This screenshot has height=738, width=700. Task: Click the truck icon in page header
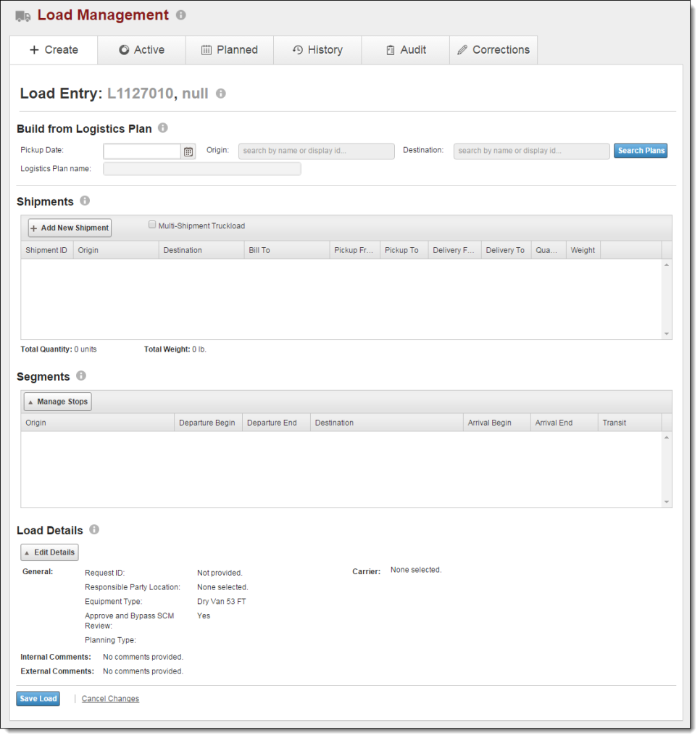pyautogui.click(x=23, y=16)
